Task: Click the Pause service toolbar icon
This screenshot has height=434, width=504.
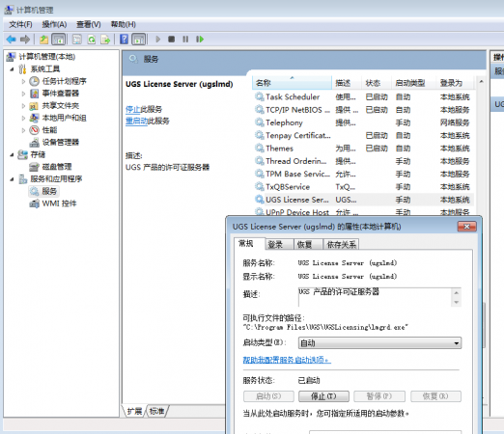Action: [x=185, y=40]
